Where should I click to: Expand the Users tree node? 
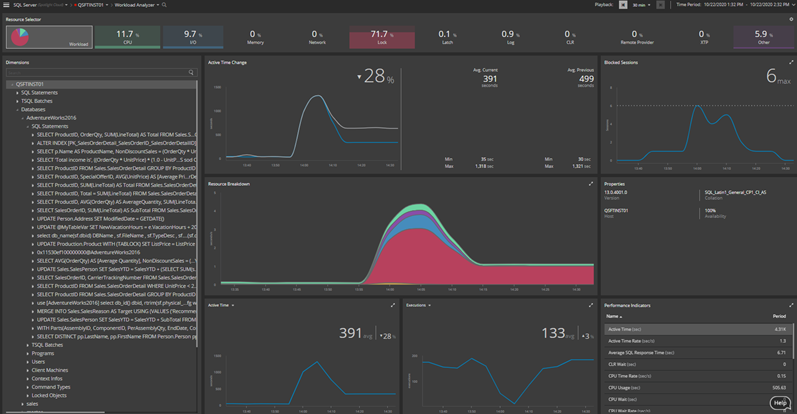[x=27, y=362]
